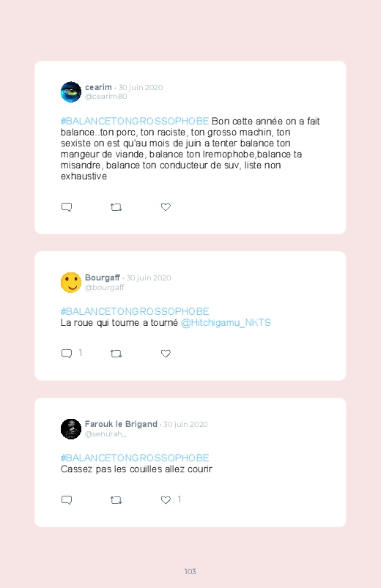381x588 pixels.
Task: Retweet Bourgaff's tweet
Action: [x=116, y=354]
